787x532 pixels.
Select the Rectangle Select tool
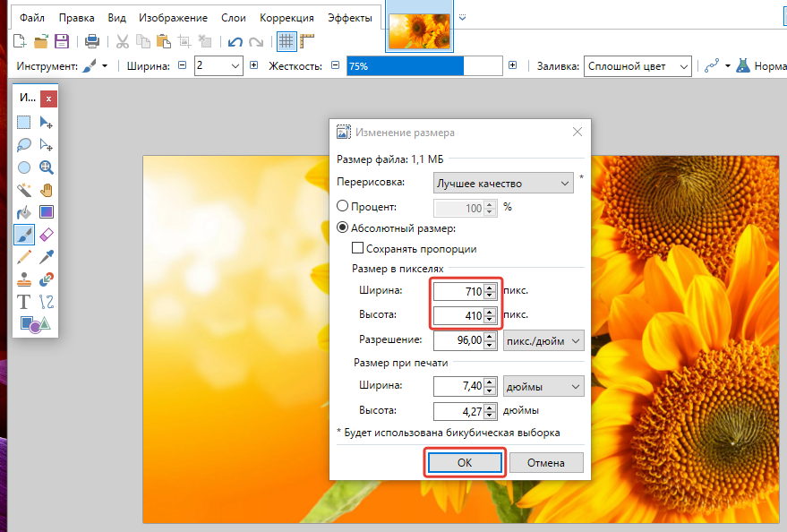pos(23,123)
